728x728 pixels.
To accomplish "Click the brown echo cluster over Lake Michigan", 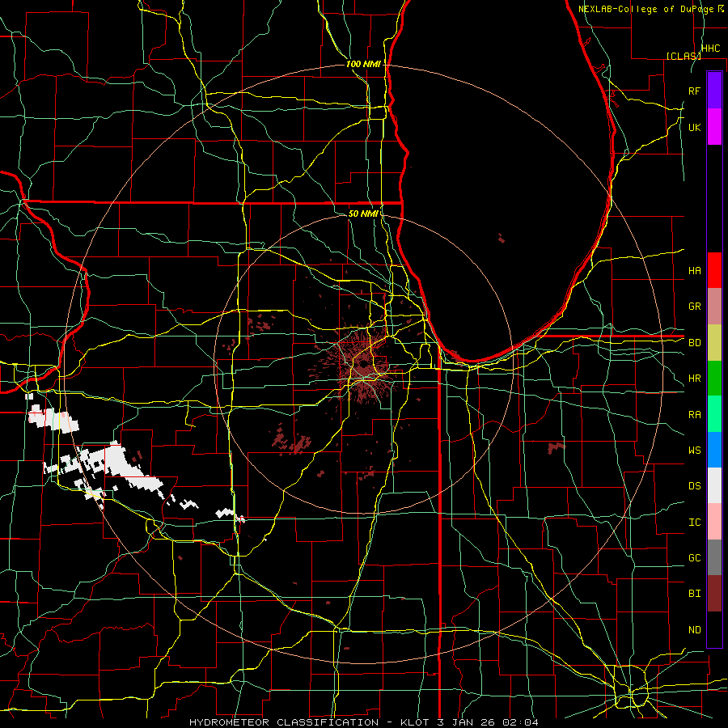I will pyautogui.click(x=502, y=239).
